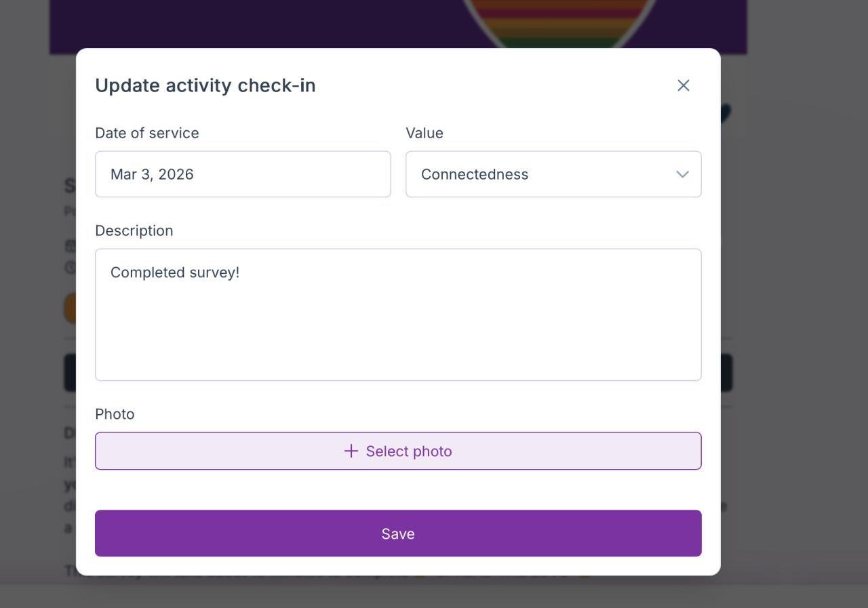Click the 'Photo' section label
This screenshot has width=868, height=608.
click(115, 414)
